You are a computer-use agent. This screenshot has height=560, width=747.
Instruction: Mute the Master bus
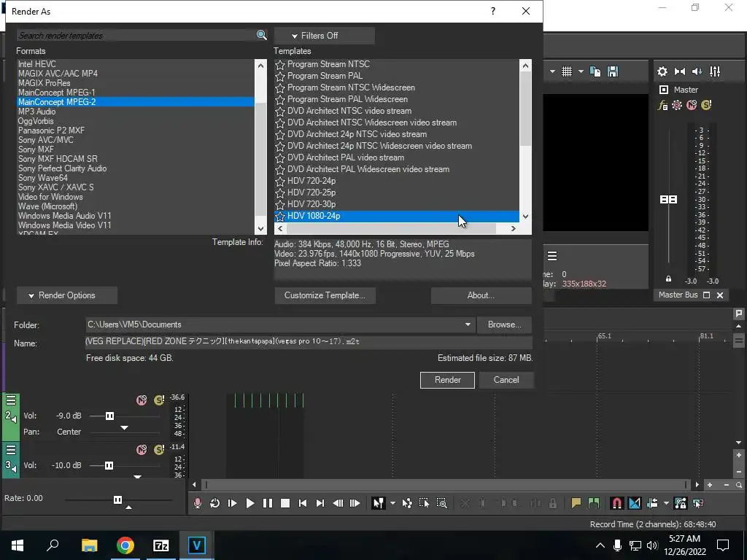point(692,105)
